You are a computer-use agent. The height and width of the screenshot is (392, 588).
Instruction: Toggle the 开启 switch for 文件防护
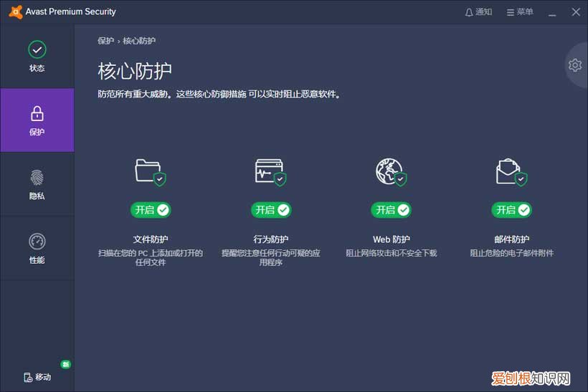pos(151,210)
